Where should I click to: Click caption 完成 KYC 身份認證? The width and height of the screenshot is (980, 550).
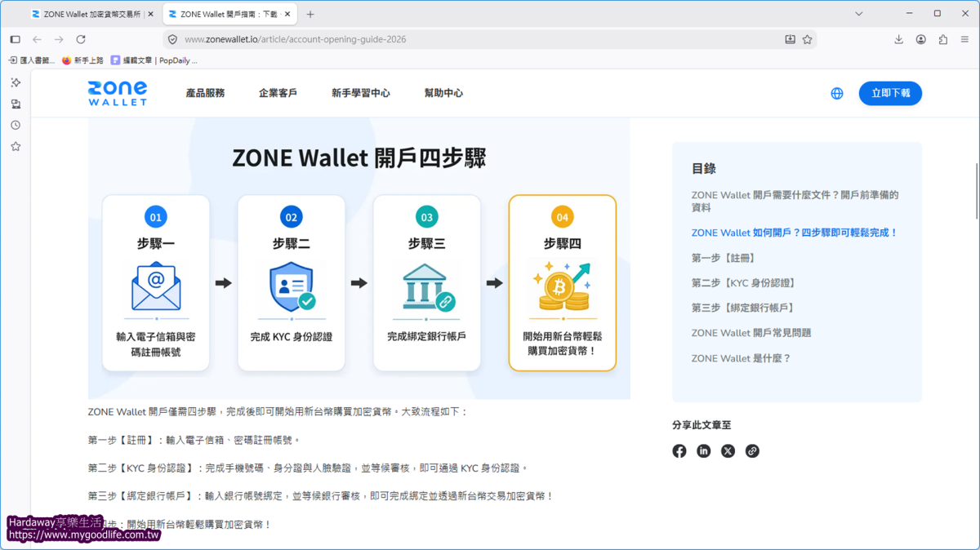[x=292, y=337]
